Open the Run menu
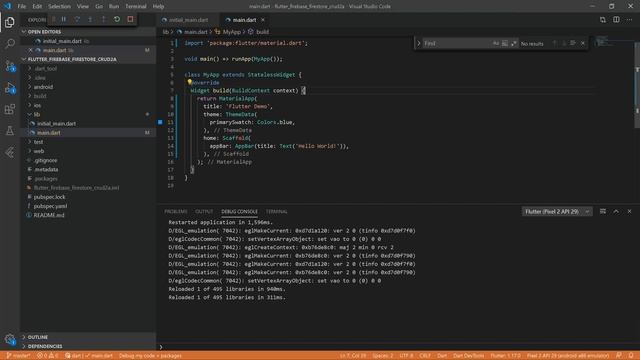The height and width of the screenshot is (360, 640). pos(114,6)
